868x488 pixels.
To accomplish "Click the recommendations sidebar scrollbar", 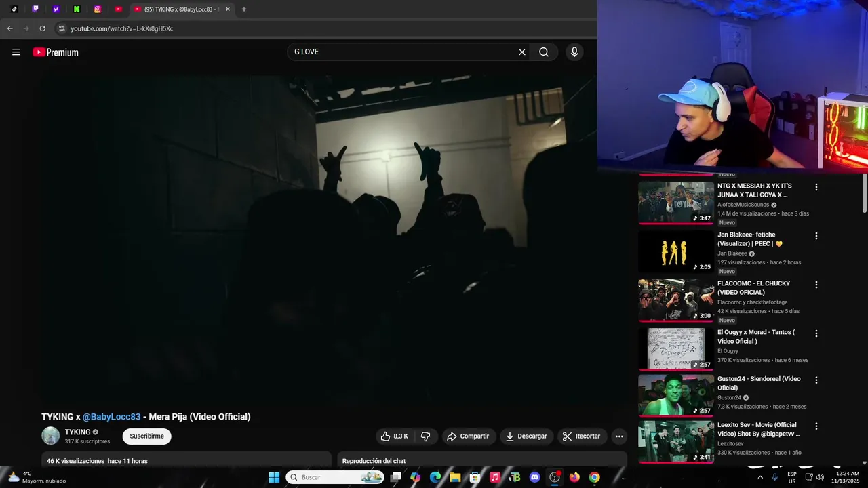I will [x=864, y=193].
